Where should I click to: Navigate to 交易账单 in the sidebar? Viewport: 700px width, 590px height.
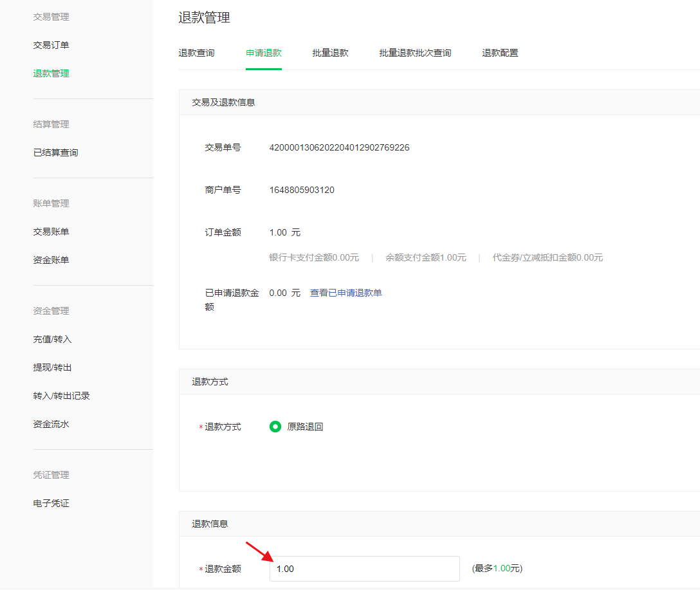click(51, 232)
